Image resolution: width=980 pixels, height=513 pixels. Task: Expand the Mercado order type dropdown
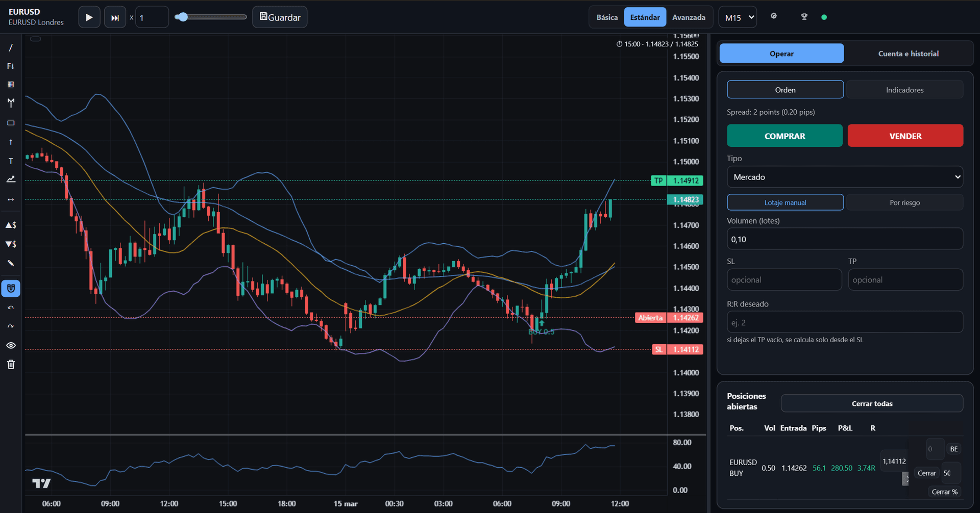(x=845, y=177)
